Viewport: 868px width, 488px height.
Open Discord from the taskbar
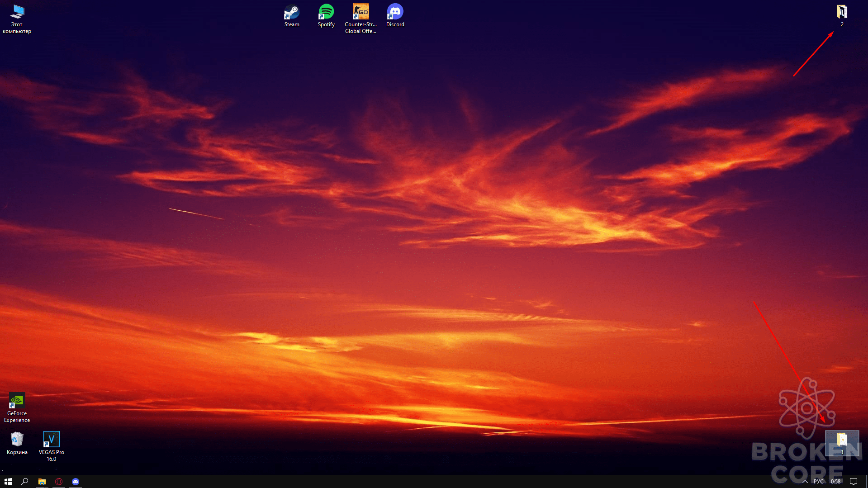tap(76, 482)
